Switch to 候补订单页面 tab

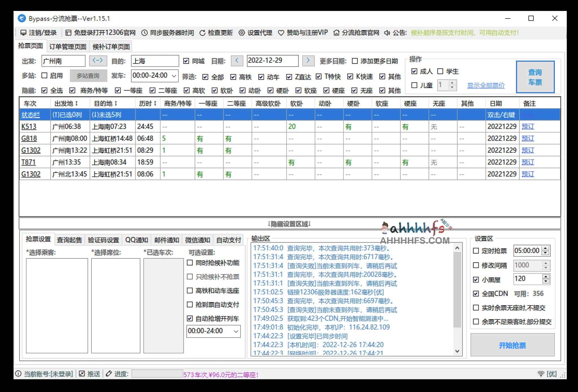point(111,47)
